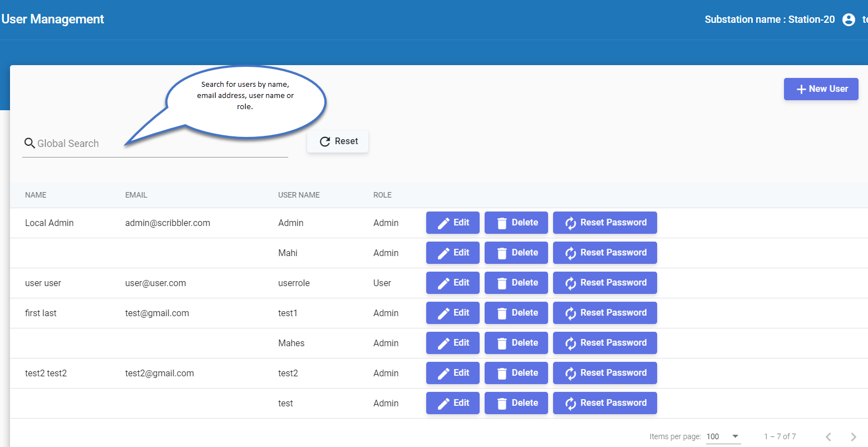Go to previous page using left chevron
The height and width of the screenshot is (447, 868).
coord(828,436)
